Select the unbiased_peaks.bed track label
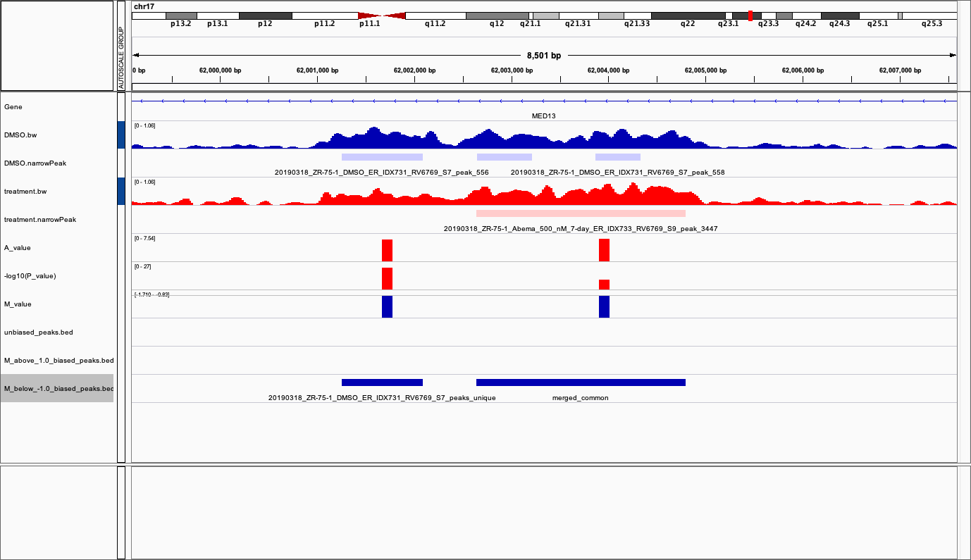971x560 pixels. pyautogui.click(x=38, y=332)
